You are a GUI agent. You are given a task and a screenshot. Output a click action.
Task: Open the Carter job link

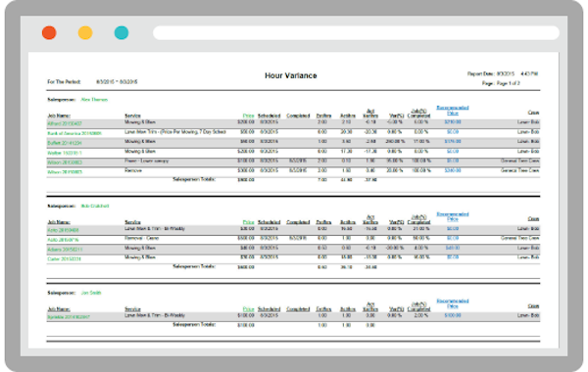[x=64, y=258]
